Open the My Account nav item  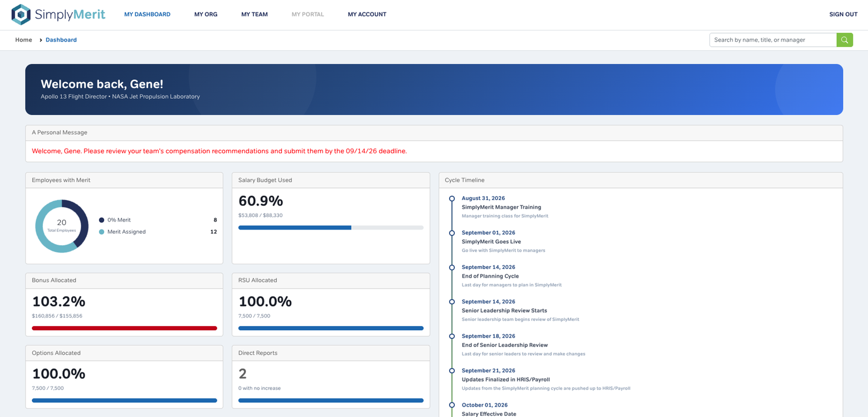[367, 14]
